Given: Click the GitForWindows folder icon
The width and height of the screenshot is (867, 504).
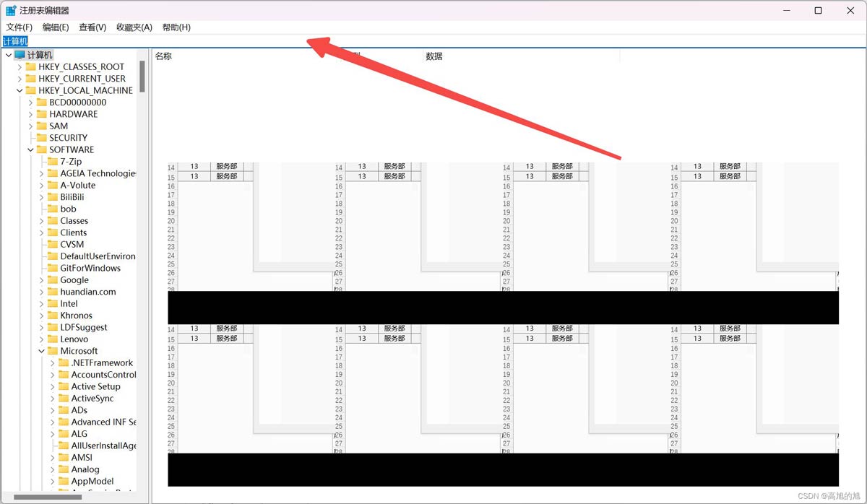Looking at the screenshot, I should pos(53,269).
